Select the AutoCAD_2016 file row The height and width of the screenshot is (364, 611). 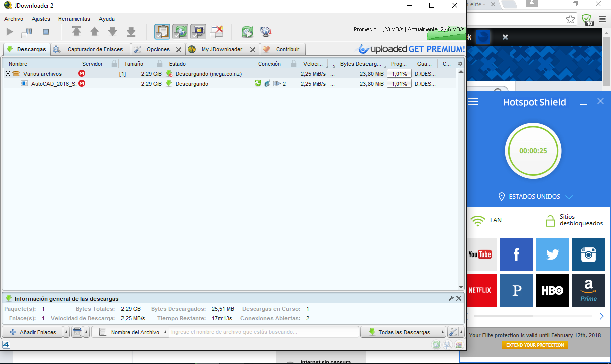coord(229,84)
